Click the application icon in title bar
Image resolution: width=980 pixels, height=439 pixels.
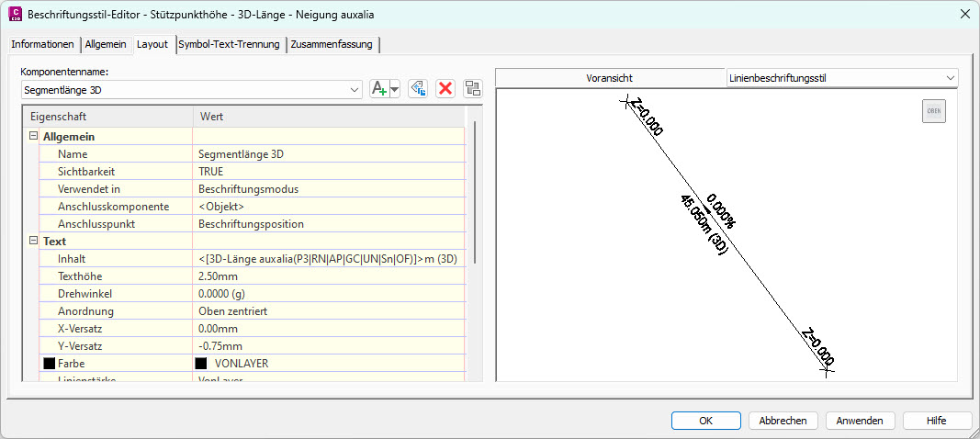tap(15, 15)
